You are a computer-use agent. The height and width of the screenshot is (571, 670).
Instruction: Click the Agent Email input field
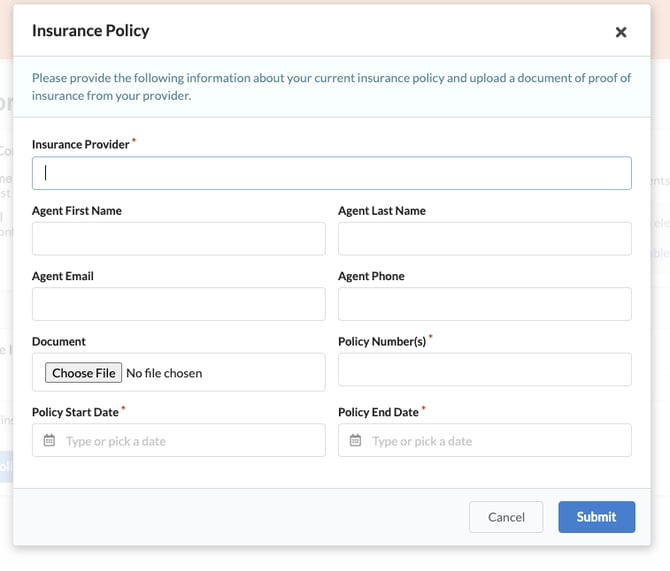coord(178,304)
